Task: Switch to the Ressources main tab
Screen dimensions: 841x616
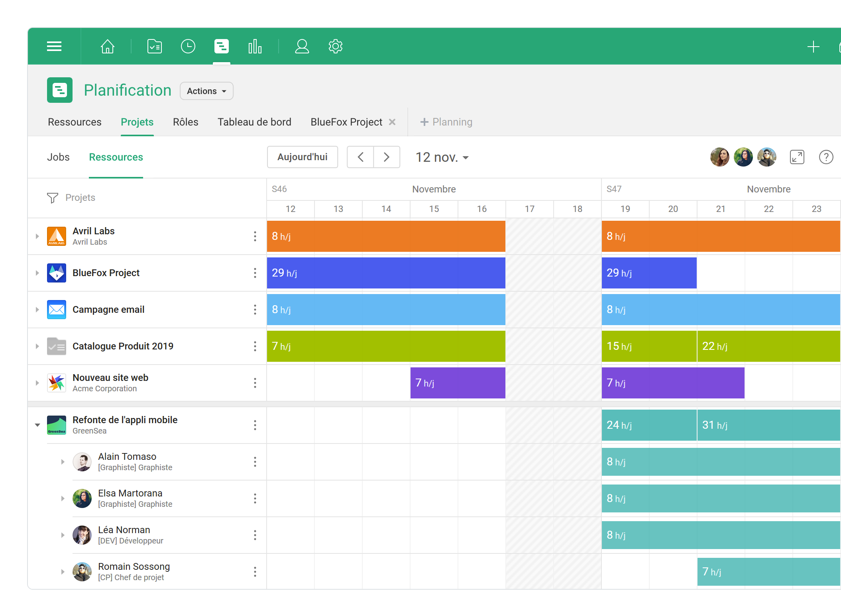Action: point(75,122)
